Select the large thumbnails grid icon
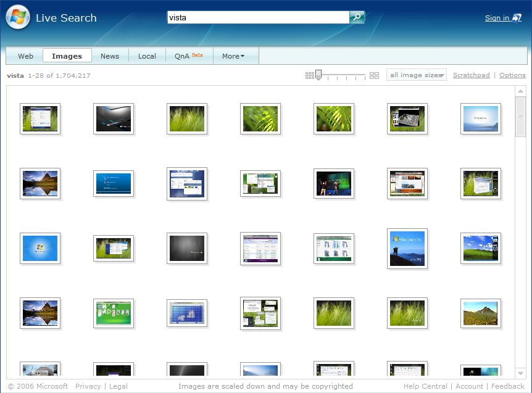532x393 pixels. click(x=374, y=75)
